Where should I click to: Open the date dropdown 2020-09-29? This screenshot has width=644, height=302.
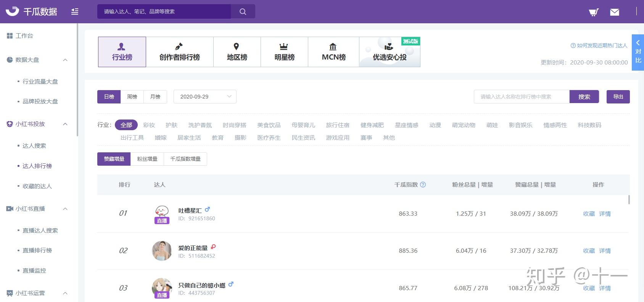205,97
